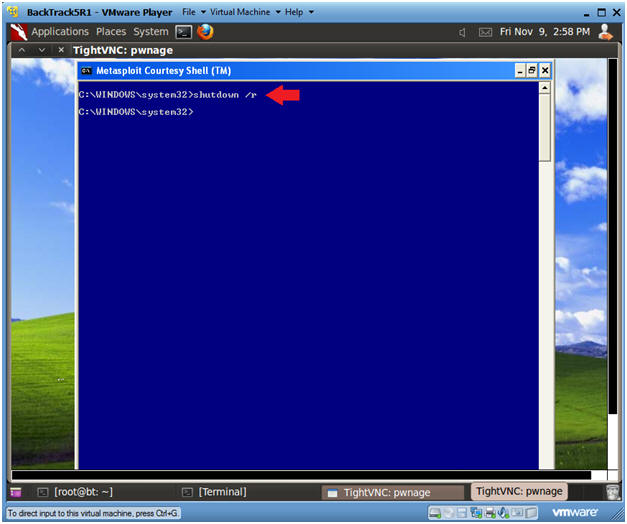Viewport: 627px width, 524px height.
Task: Click the VMware sound card icon
Action: point(503,512)
